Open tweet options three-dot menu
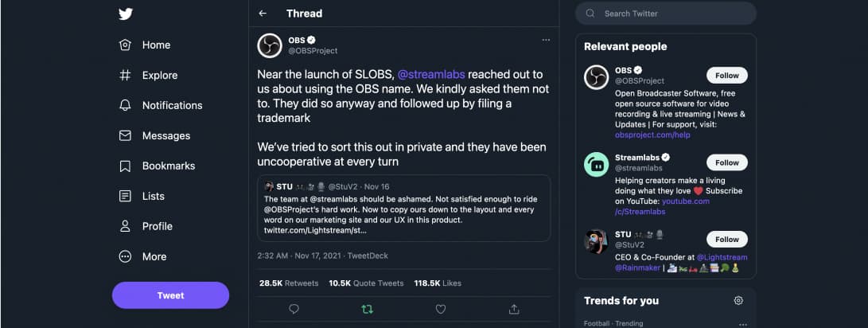The width and height of the screenshot is (868, 328). [545, 39]
